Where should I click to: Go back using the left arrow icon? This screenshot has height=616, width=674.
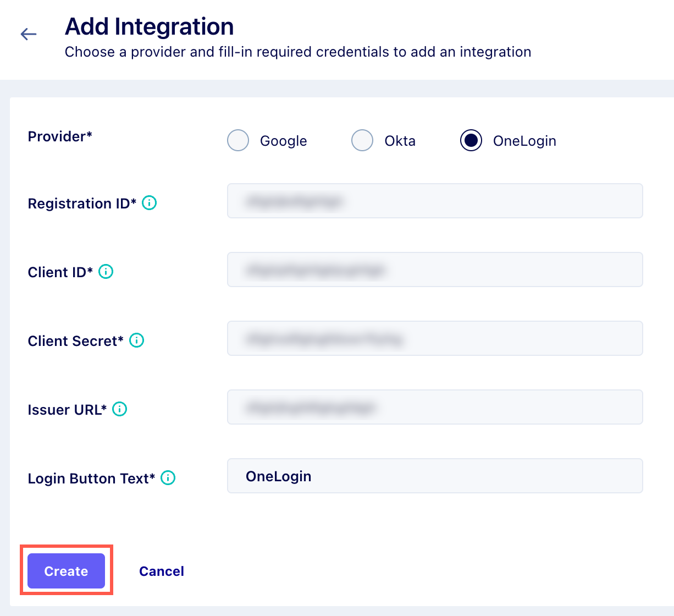coord(29,34)
